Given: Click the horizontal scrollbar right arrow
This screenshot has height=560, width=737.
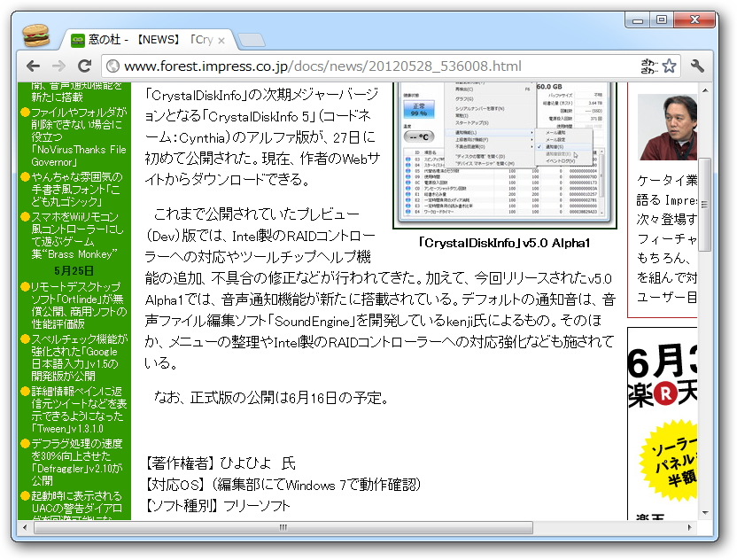Looking at the screenshot, I should click(x=689, y=527).
